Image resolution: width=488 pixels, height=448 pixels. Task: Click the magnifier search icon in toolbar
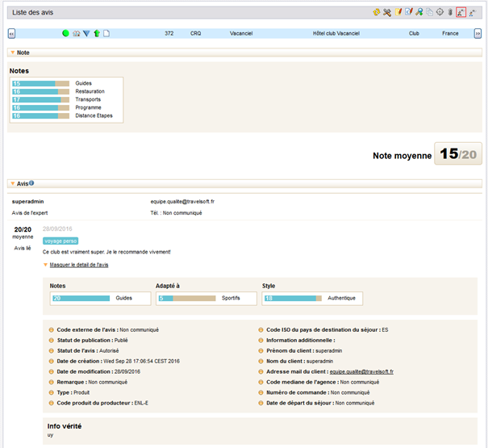pos(419,12)
